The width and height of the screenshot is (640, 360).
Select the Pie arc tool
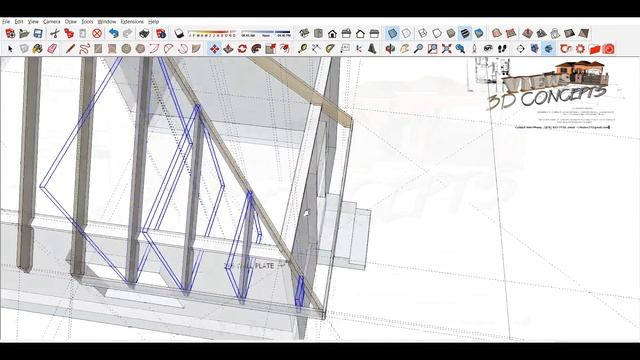pos(196,49)
